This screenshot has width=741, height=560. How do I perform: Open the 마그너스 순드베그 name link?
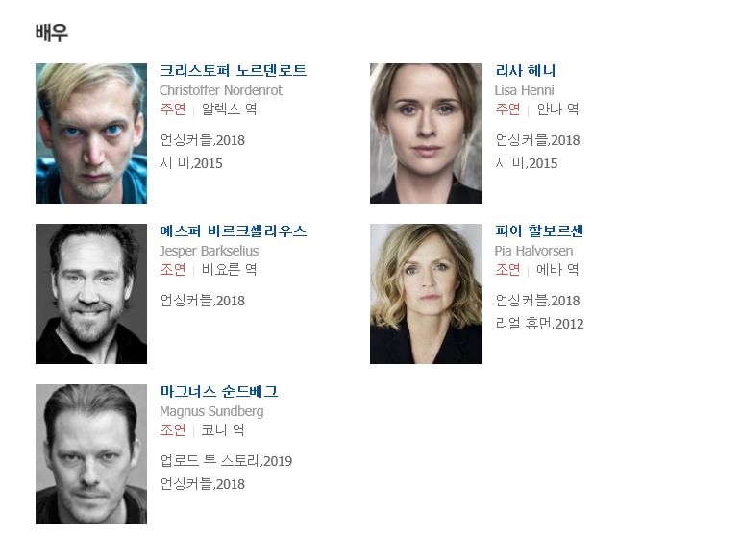tap(219, 392)
